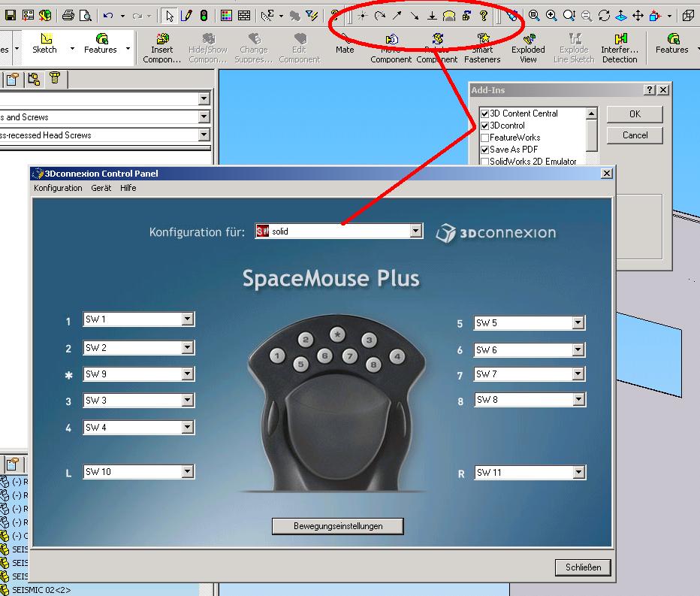Toggle the 3Dcontrol add-in checkbox
This screenshot has width=700, height=596.
click(x=485, y=126)
